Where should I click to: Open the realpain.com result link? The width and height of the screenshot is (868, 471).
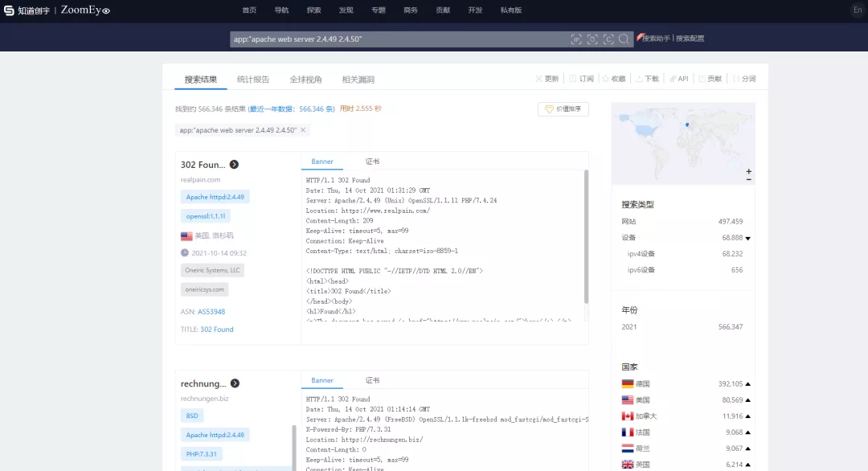tap(200, 179)
